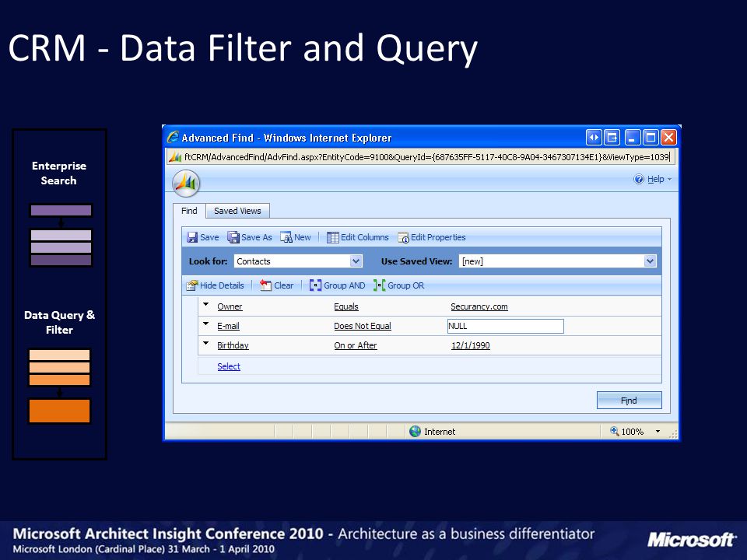Click the Data Query & Filter label
Screen dimensions: 747x560
point(60,322)
